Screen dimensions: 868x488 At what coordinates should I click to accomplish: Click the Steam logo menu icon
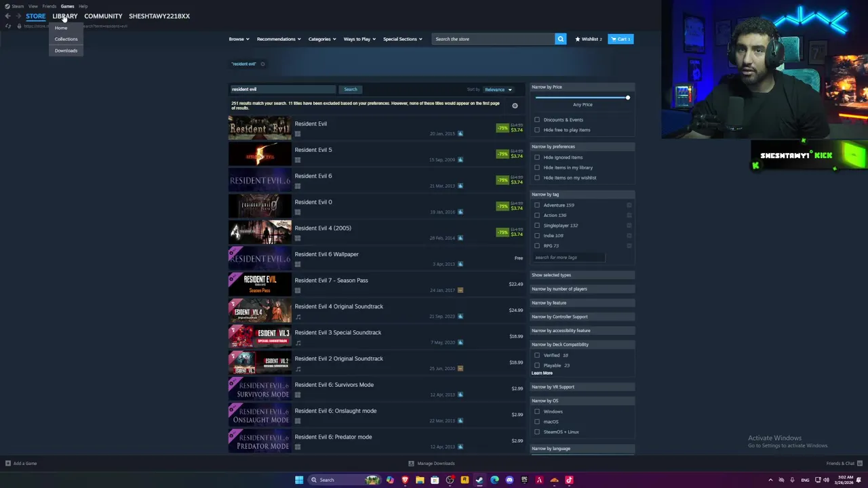tap(7, 6)
